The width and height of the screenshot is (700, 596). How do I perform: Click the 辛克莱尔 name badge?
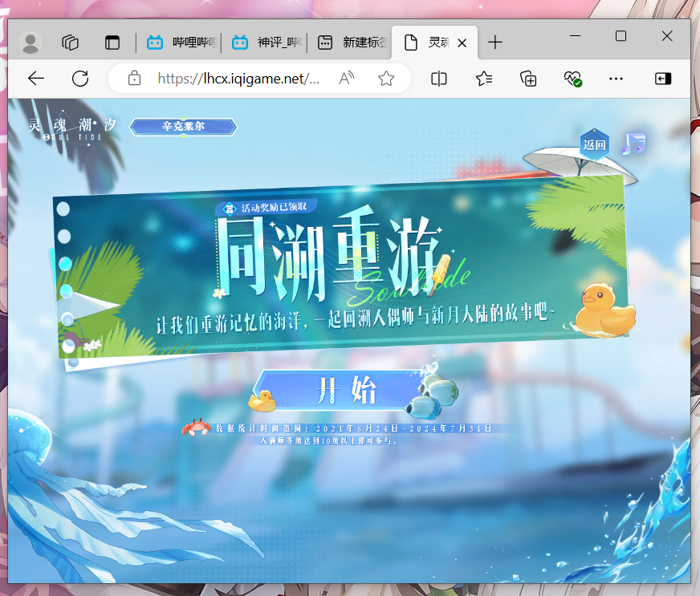coord(183,127)
